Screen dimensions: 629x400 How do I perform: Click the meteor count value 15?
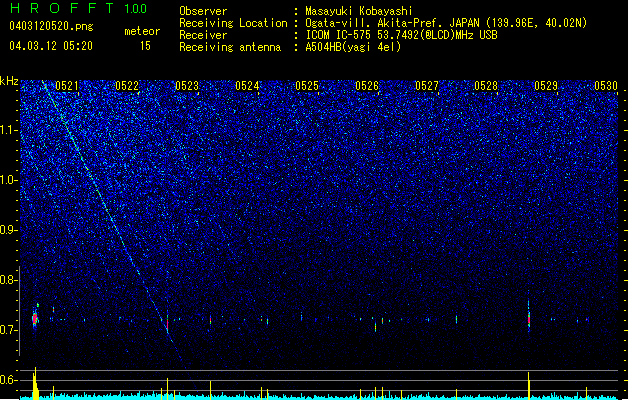tap(145, 46)
